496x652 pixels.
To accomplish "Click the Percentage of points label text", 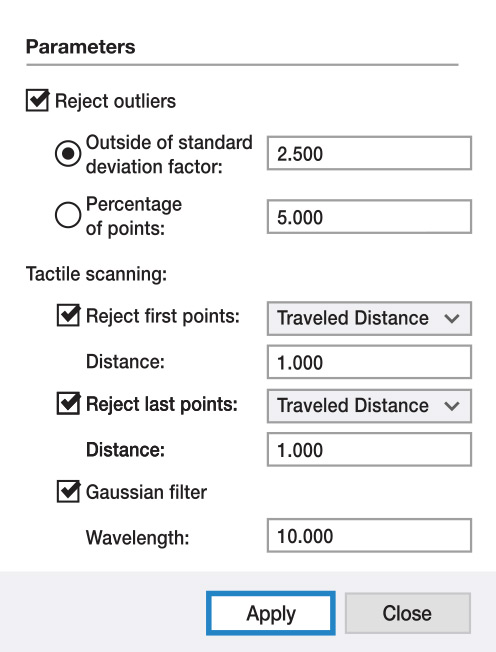I will [133, 216].
